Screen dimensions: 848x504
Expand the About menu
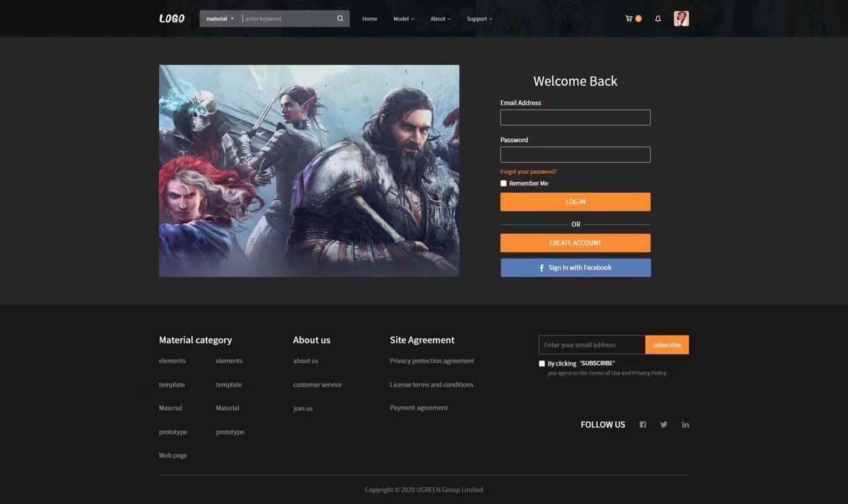coord(441,19)
